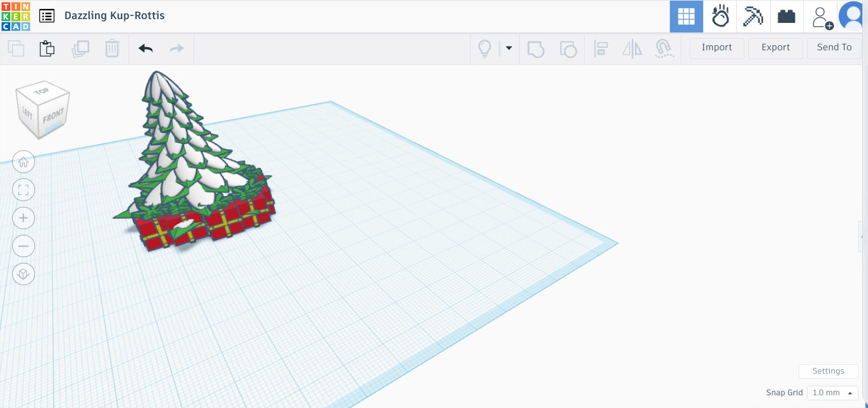
Task: Toggle orthographic perspective view cube icon
Action: click(x=24, y=274)
